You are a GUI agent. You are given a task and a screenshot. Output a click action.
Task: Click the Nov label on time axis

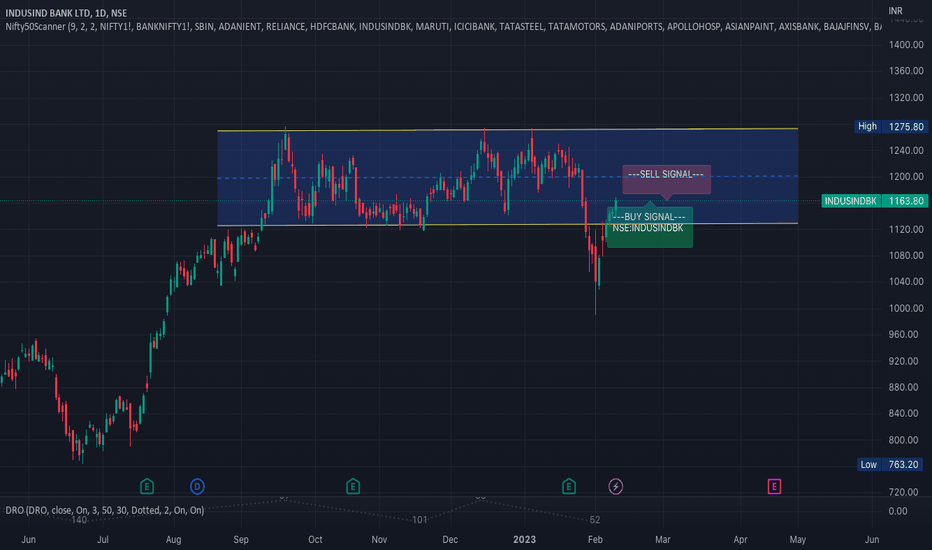[x=379, y=539]
